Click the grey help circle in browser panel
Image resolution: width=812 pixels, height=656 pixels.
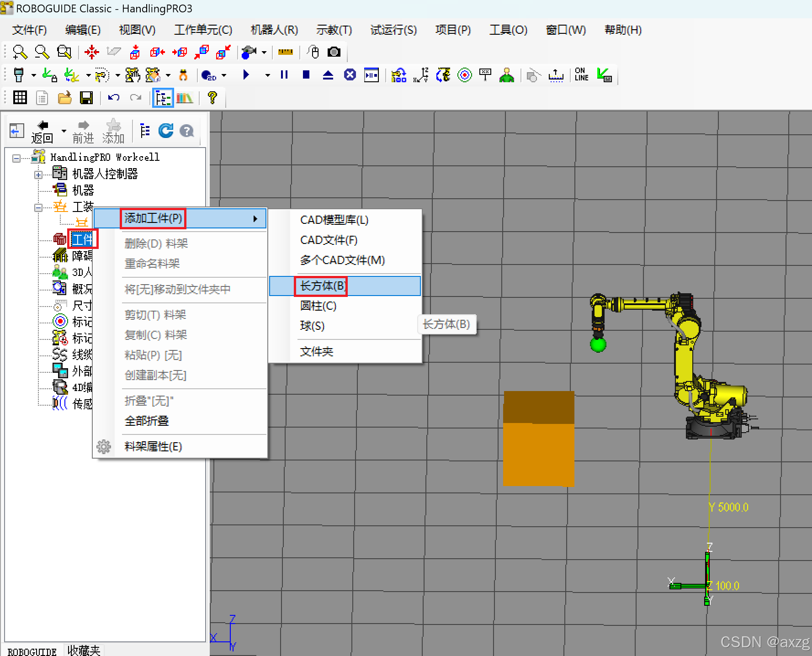(x=187, y=131)
